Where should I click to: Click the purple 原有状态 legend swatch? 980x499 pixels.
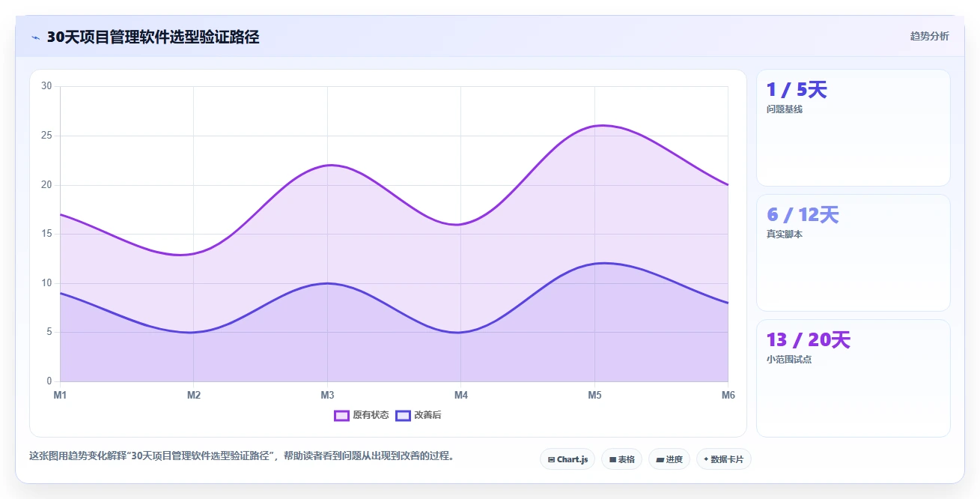point(342,415)
